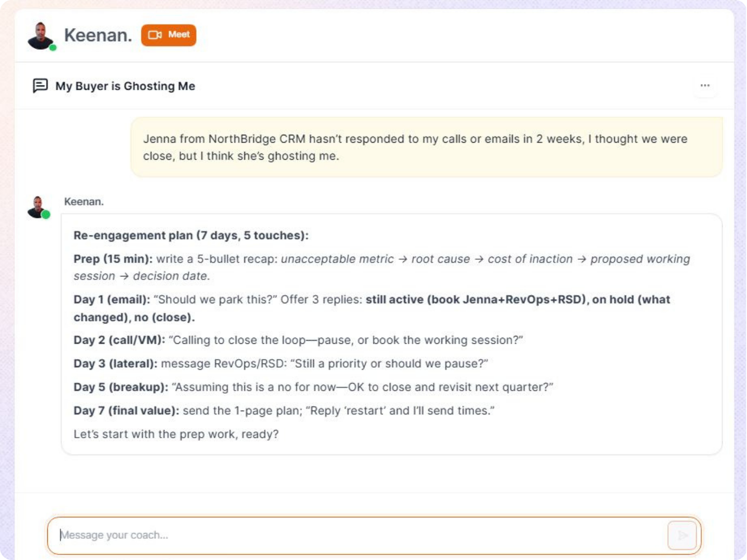
Task: Start a call with the Meet button
Action: [169, 35]
